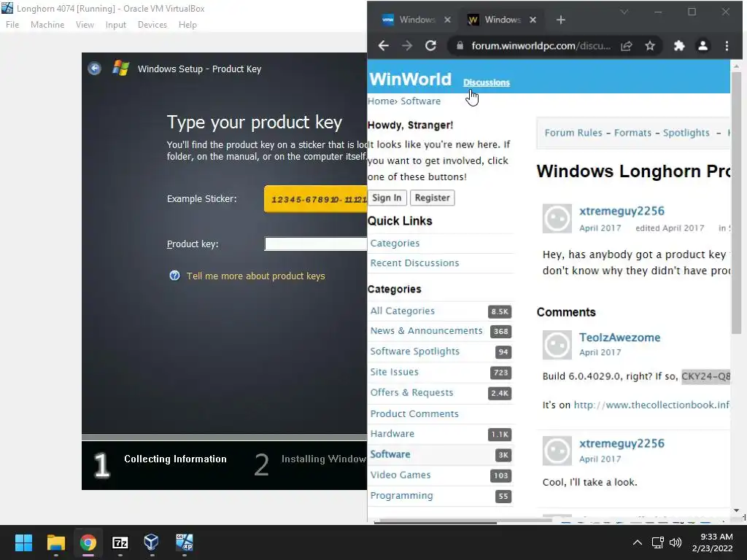Open the Chrome tab search chevron
This screenshot has height=560, width=747.
point(624,12)
